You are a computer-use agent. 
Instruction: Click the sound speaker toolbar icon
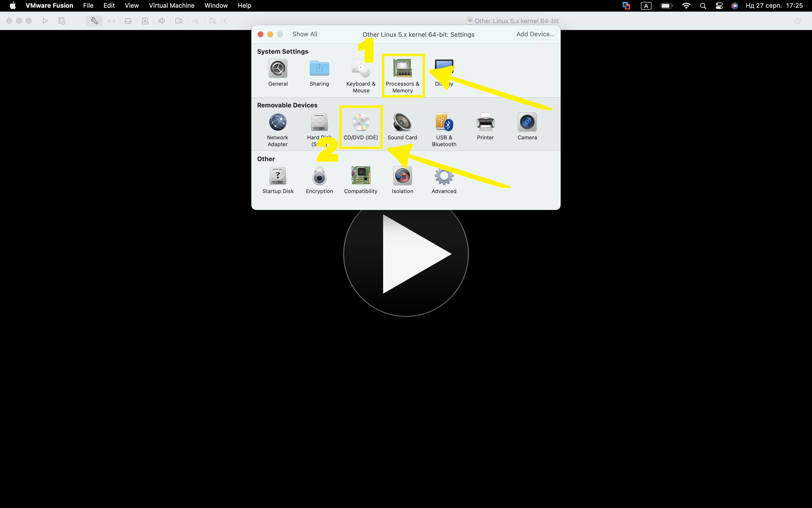(162, 21)
